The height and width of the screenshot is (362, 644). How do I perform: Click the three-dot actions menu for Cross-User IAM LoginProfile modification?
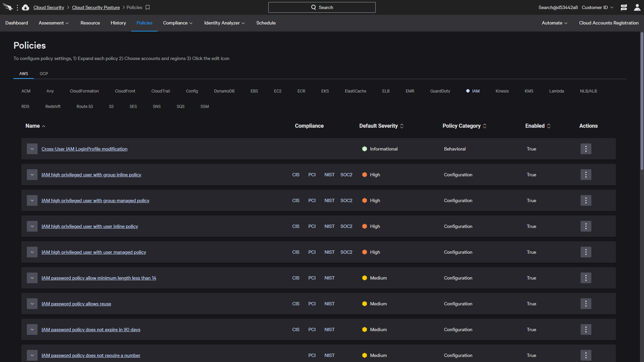click(x=586, y=148)
